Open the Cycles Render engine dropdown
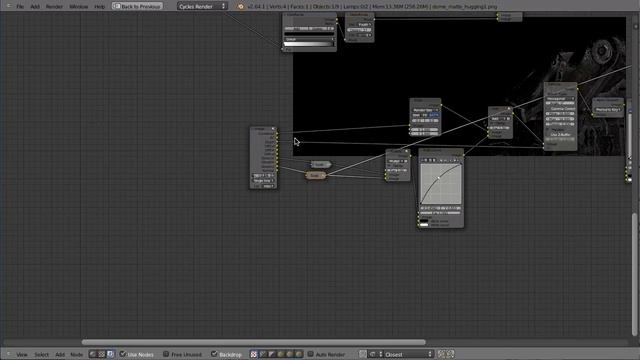Image resolution: width=640 pixels, height=360 pixels. pyautogui.click(x=202, y=6)
